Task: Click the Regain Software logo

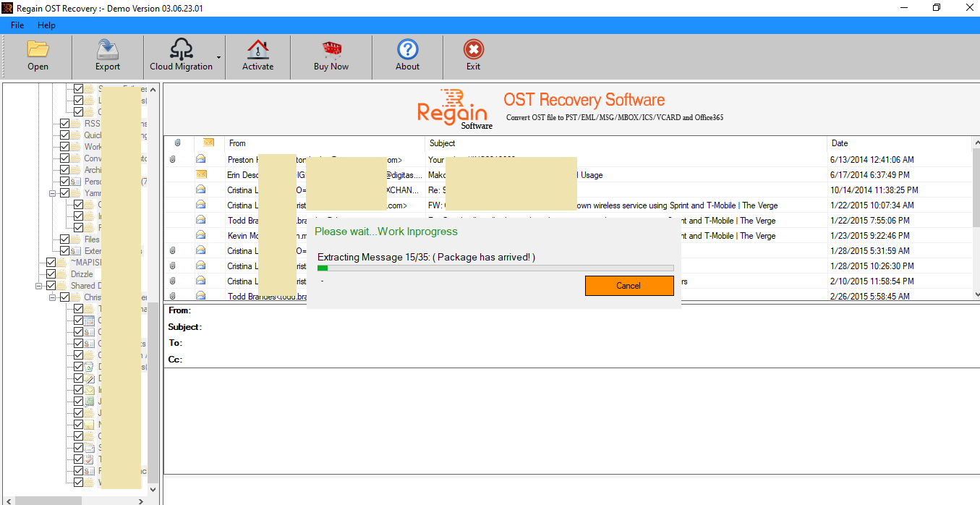Action: tap(452, 109)
